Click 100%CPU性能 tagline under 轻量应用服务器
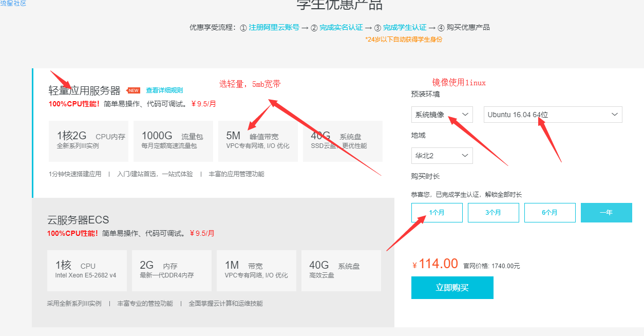The height and width of the screenshot is (336, 644). tap(74, 104)
